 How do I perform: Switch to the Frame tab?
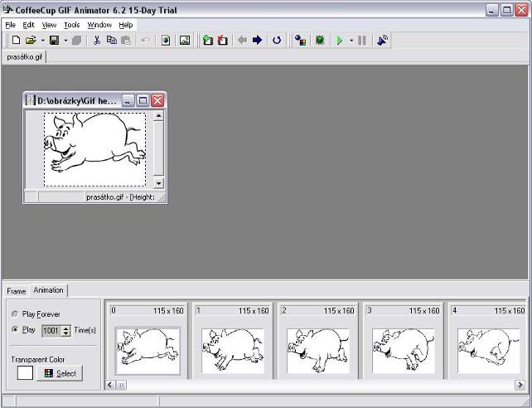pos(17,291)
